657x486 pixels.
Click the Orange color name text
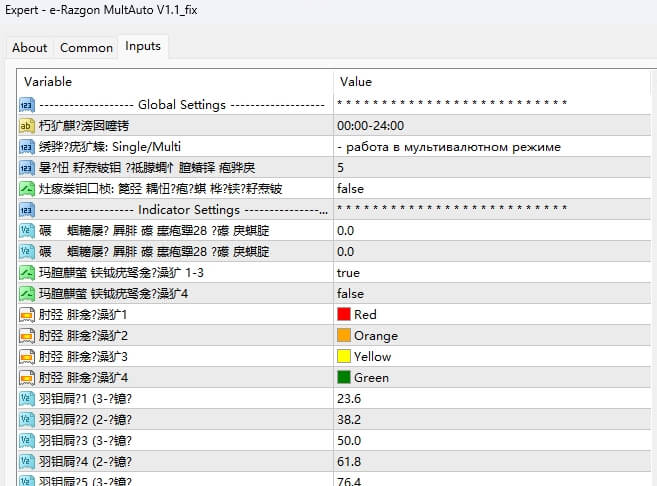coord(376,336)
